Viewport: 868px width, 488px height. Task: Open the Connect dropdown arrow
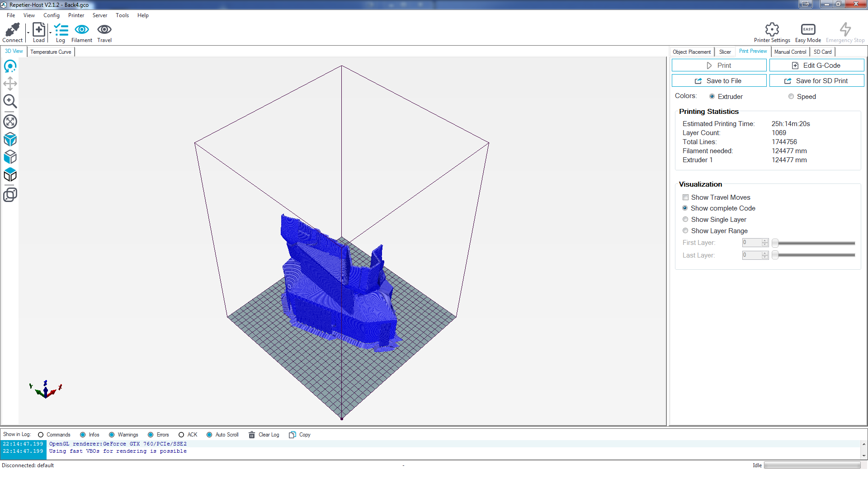coord(28,33)
